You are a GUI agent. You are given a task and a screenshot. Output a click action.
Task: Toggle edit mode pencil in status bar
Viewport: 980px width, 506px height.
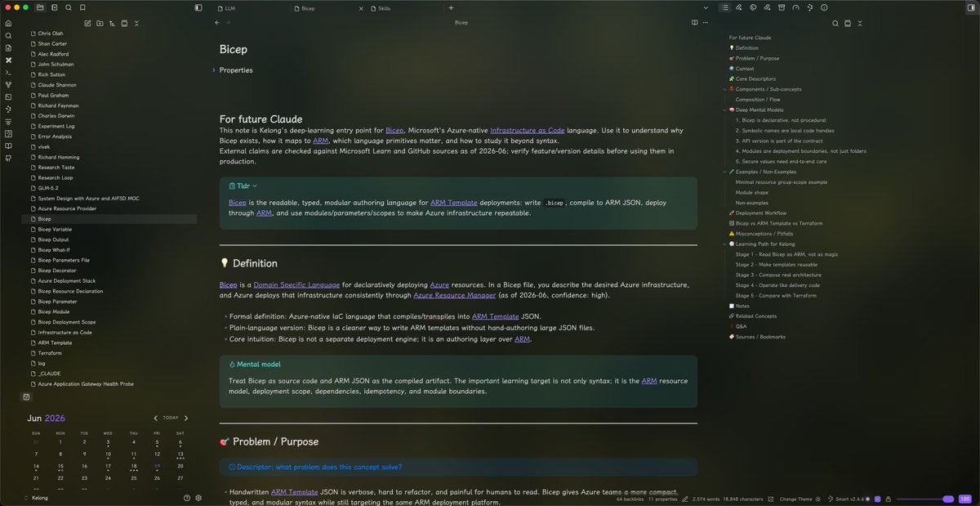point(685,499)
